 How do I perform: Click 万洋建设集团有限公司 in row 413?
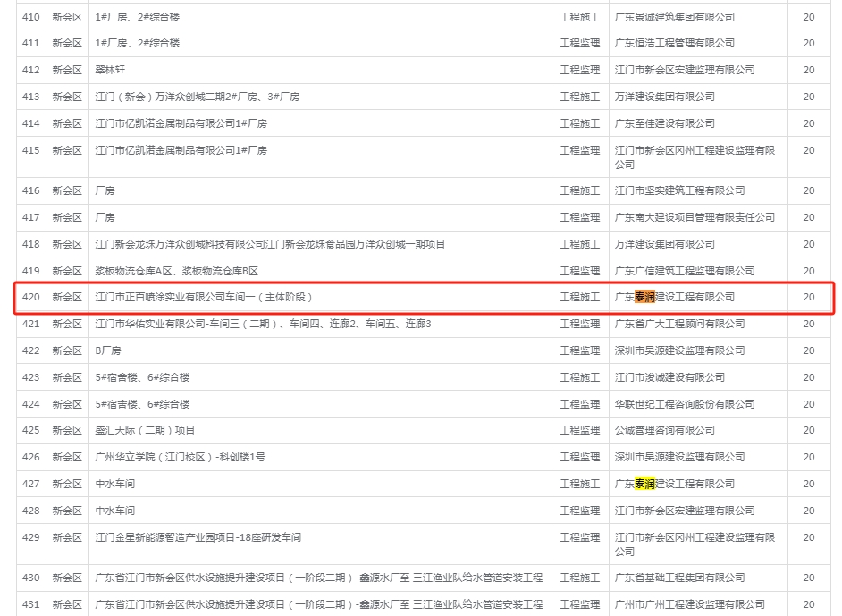point(665,97)
